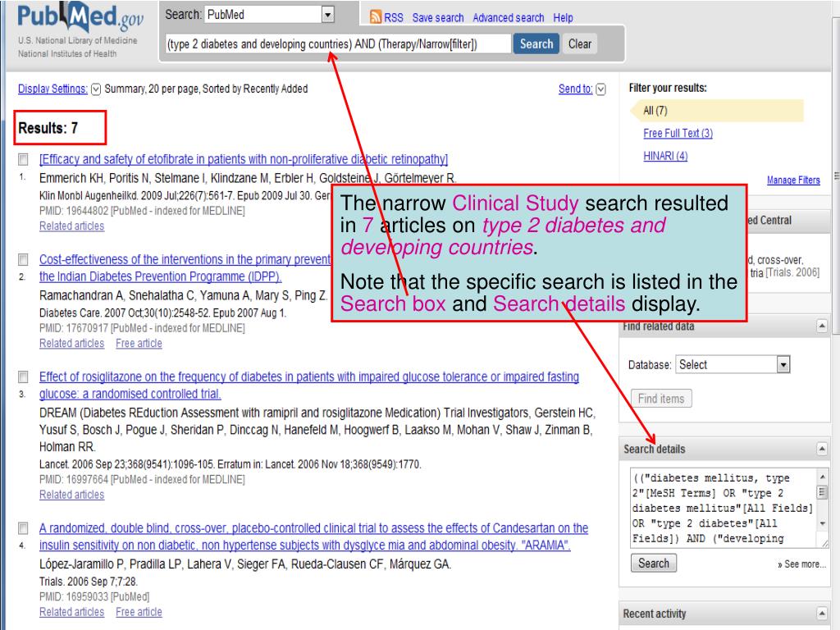Click Related articles under PMID 19644802
Image resolution: width=840 pixels, height=630 pixels.
tap(72, 226)
